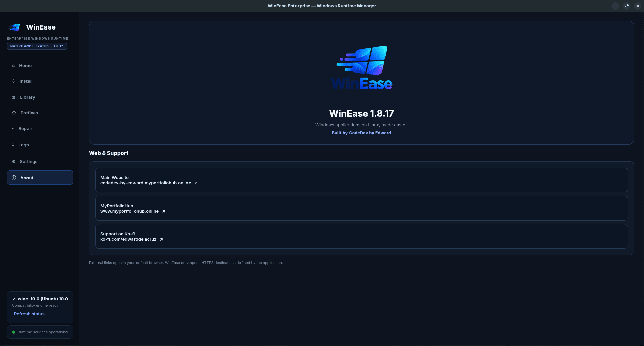Click the WinEase logo icon in sidebar
This screenshot has height=346, width=644.
pyautogui.click(x=14, y=27)
